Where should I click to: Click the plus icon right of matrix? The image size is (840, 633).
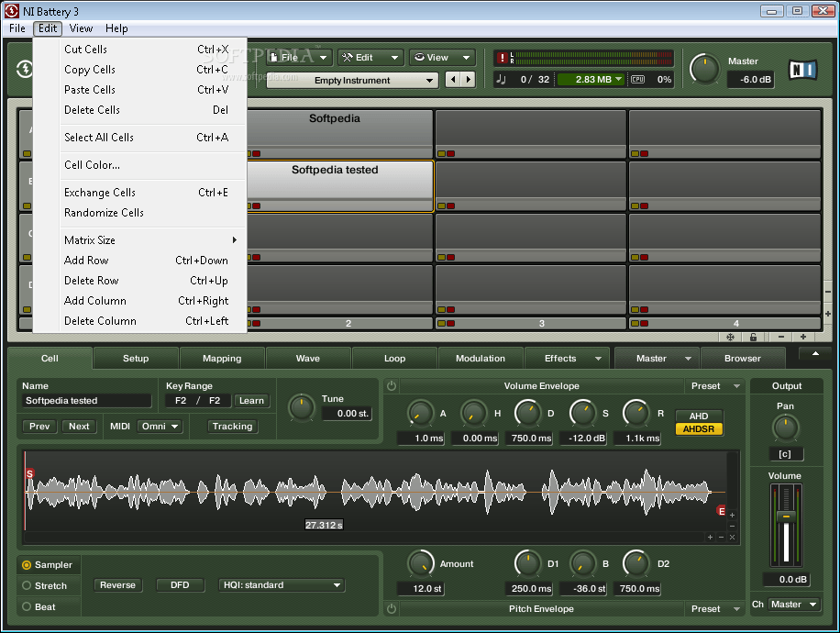click(828, 314)
